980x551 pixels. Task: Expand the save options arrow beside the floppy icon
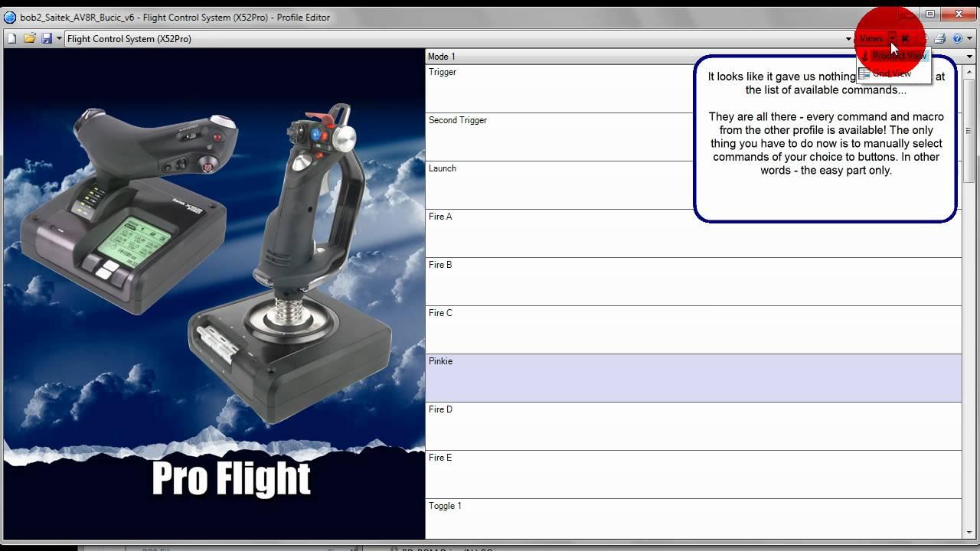59,38
